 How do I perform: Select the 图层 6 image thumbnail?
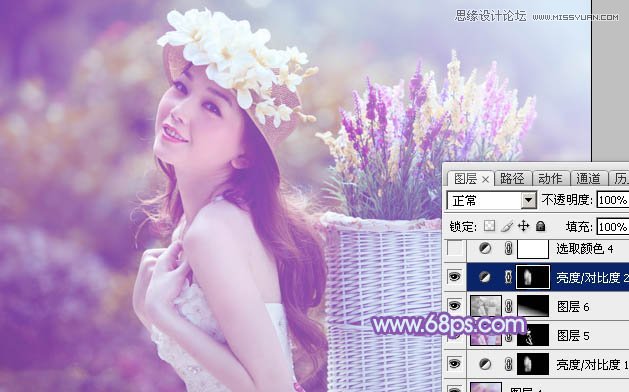(486, 306)
